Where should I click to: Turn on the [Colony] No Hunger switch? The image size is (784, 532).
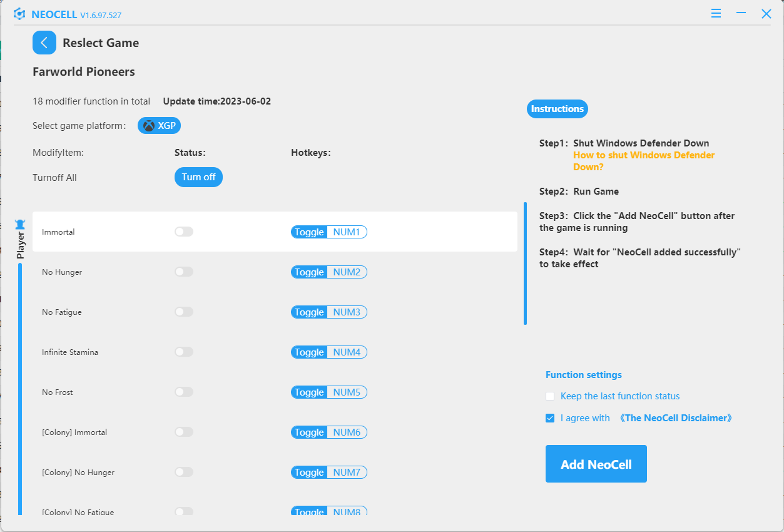pos(184,472)
